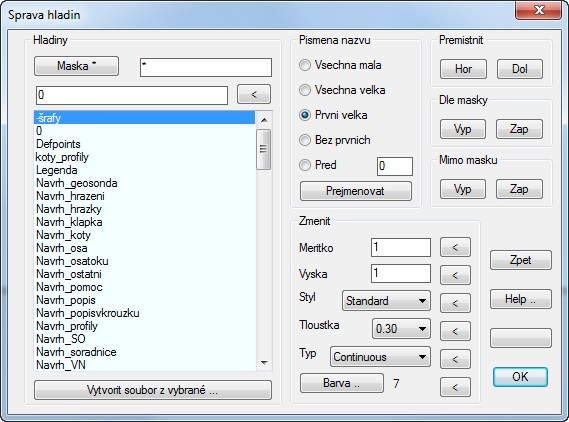Screen dimensions: 569x422
Task: Click the '<' button beside Barva color number
Action: [455, 387]
